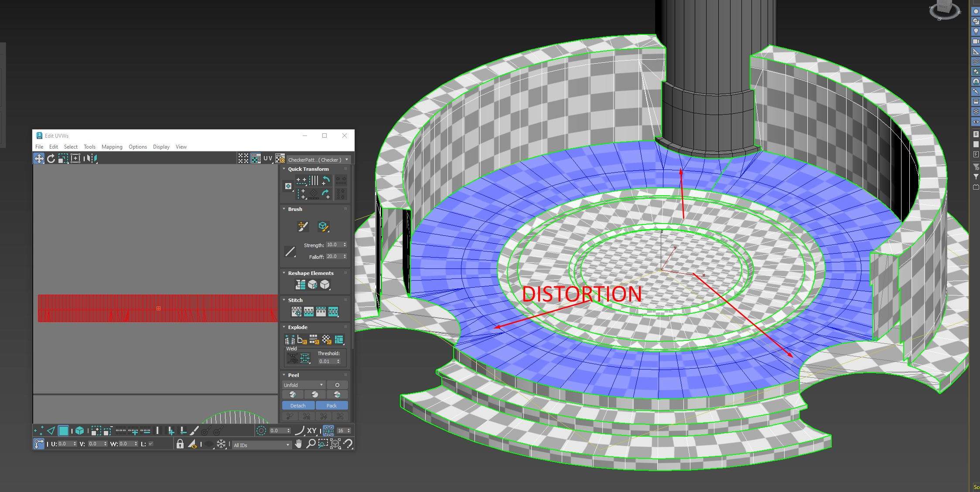Click Reset Peel button
Screen dimensions: 980x492
(x=337, y=394)
